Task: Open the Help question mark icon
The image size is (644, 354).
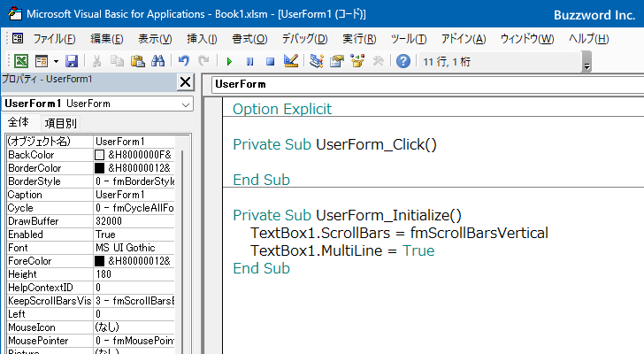Action: point(403,61)
